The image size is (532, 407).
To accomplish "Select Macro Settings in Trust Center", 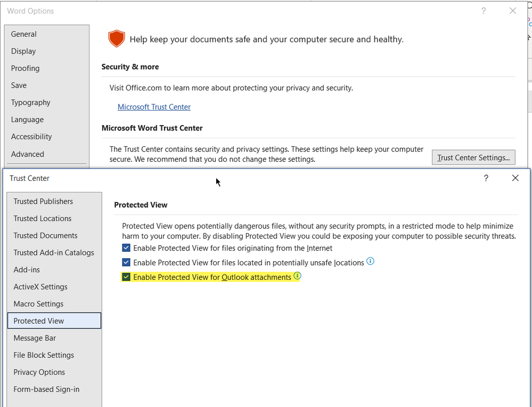I will pos(54,304).
